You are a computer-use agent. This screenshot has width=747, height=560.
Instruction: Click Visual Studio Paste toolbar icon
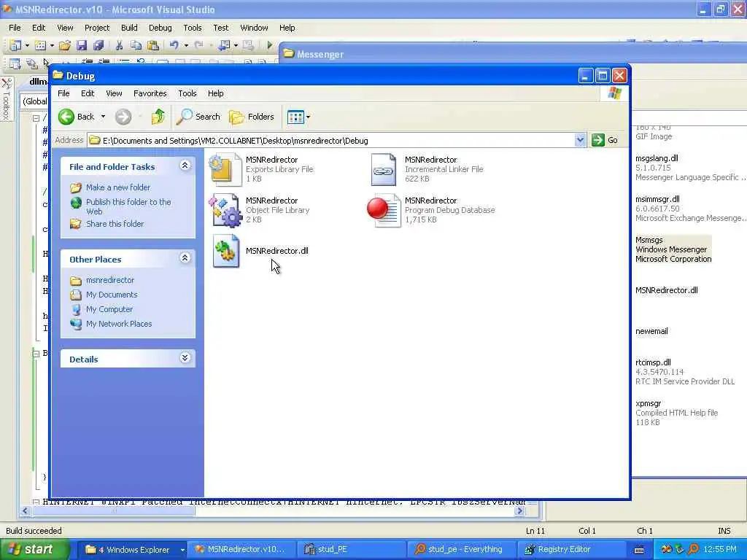(x=153, y=45)
